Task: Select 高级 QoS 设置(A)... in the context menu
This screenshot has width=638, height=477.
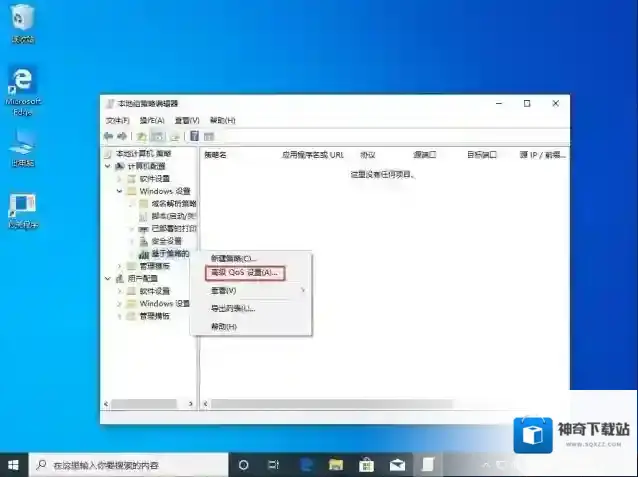Action: 244,272
